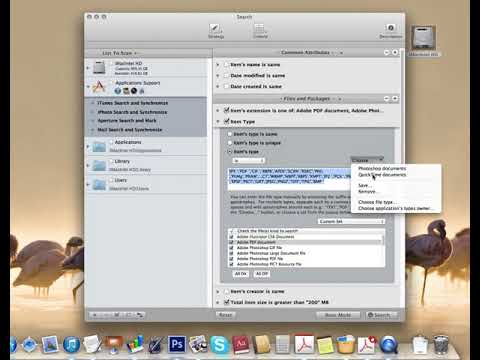This screenshot has height=360, width=480.
Task: Expand the "Date created is same" criterion
Action: tap(218, 86)
